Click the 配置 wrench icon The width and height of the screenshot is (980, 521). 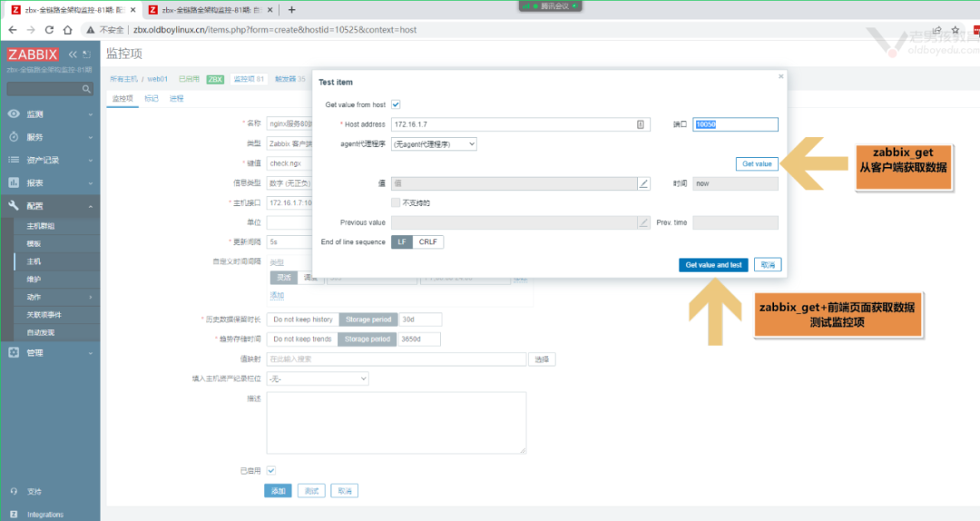coord(14,205)
